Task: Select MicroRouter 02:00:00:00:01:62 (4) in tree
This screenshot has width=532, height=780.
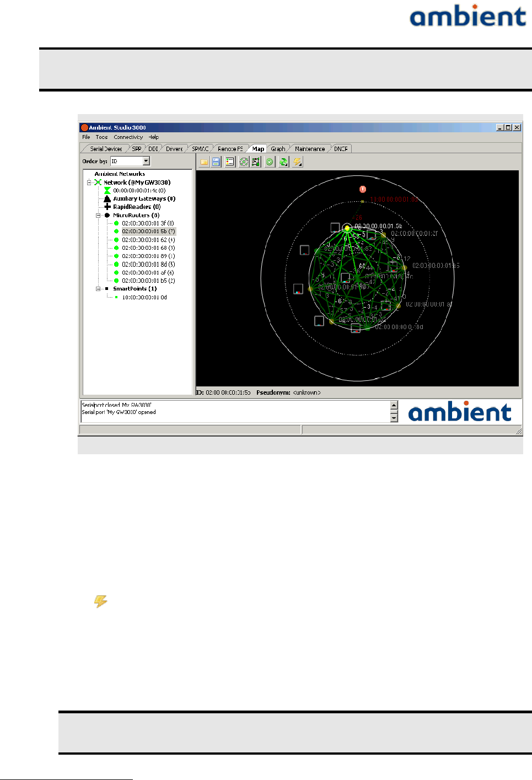Action: [x=148, y=240]
